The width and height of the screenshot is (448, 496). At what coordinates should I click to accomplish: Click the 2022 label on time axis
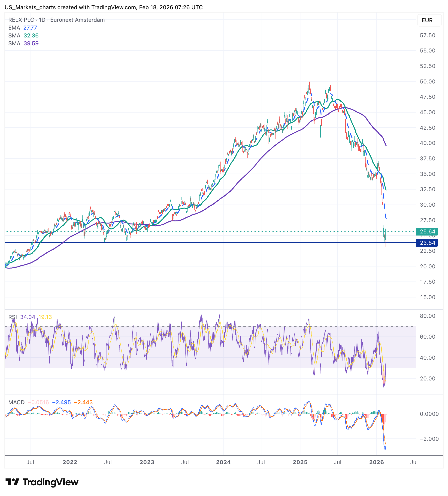coord(70,462)
